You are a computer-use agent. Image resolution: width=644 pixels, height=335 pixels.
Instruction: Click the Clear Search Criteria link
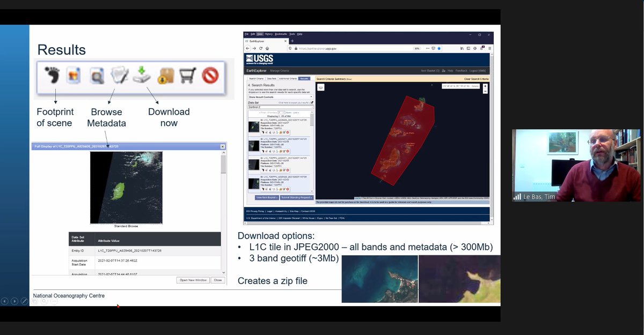[x=477, y=79]
